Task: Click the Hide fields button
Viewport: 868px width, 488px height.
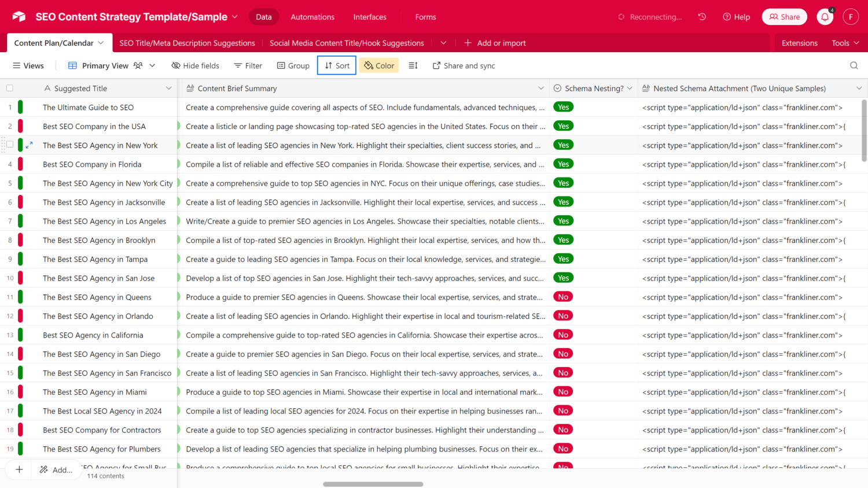Action: [195, 65]
